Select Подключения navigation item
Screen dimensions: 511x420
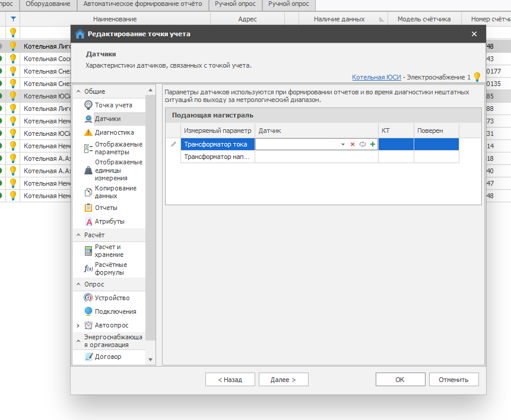[x=115, y=311]
